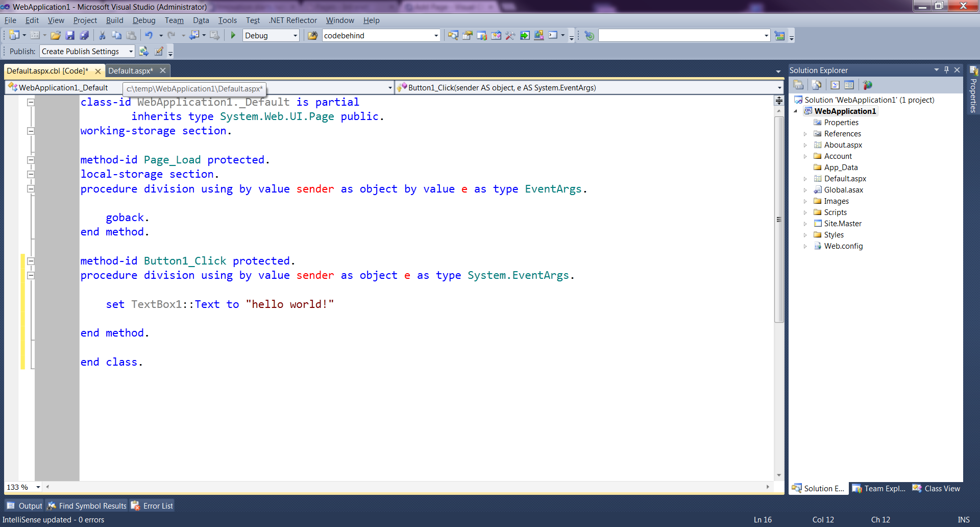The height and width of the screenshot is (527, 980).
Task: Open the Debug configuration dropdown
Action: (x=295, y=35)
